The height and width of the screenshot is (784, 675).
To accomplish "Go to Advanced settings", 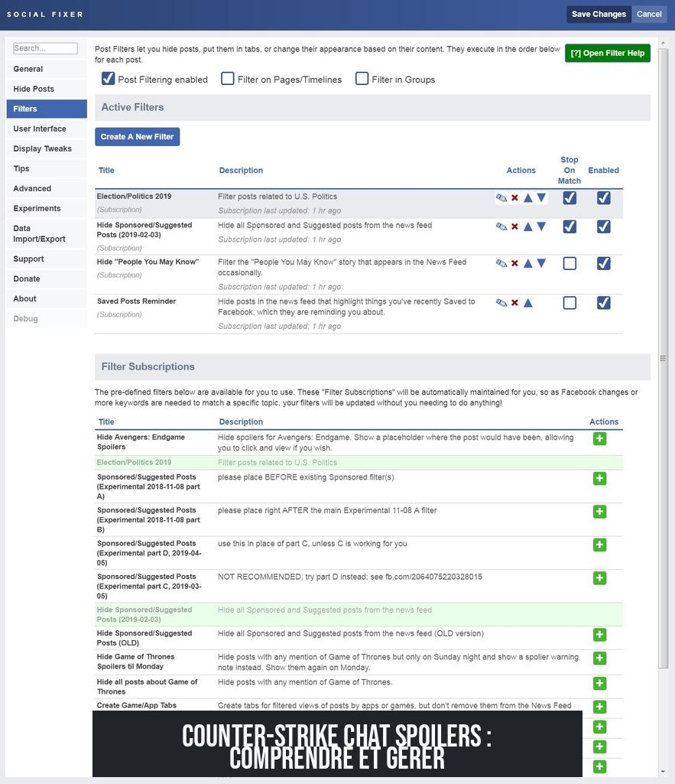I will click(x=47, y=188).
